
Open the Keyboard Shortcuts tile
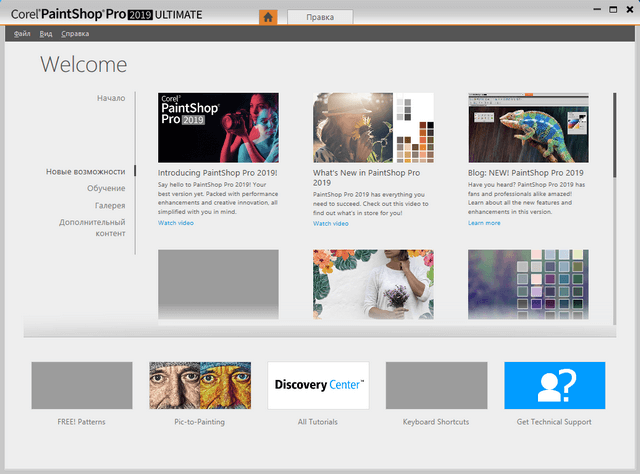point(436,386)
